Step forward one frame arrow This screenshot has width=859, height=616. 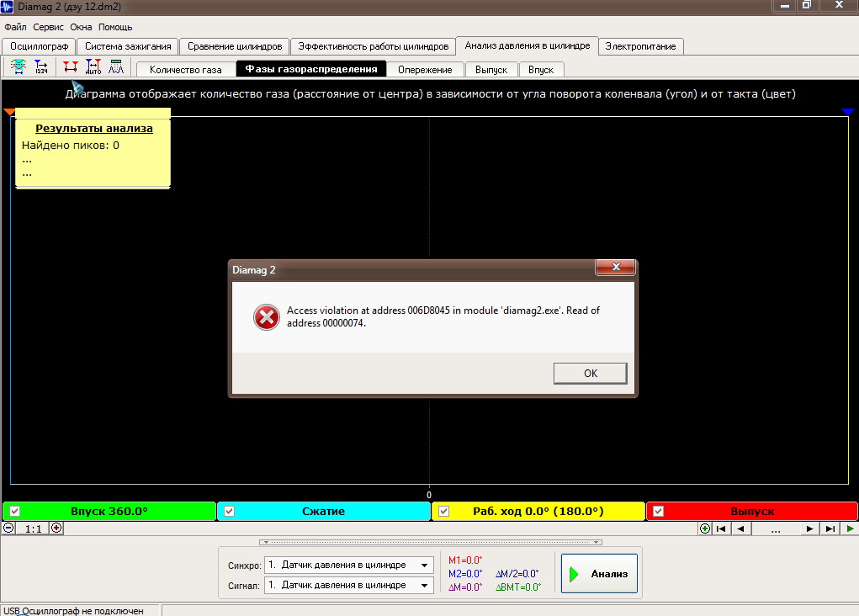click(x=809, y=528)
